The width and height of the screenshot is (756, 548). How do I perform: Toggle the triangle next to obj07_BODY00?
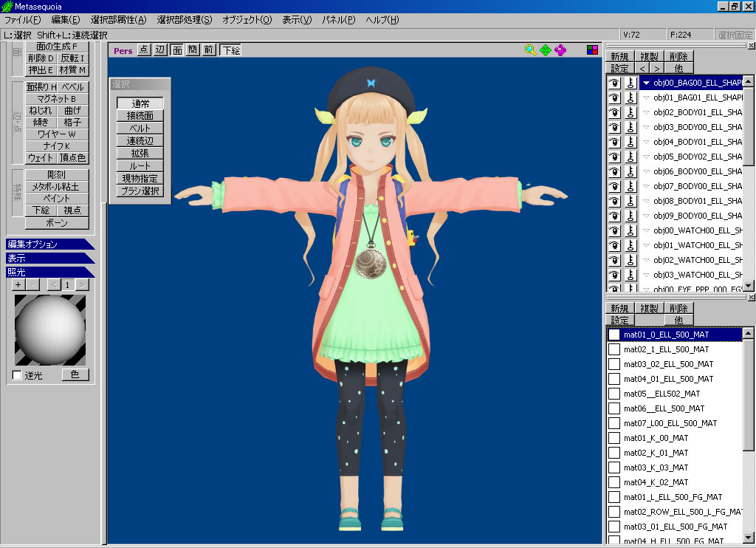coord(646,186)
